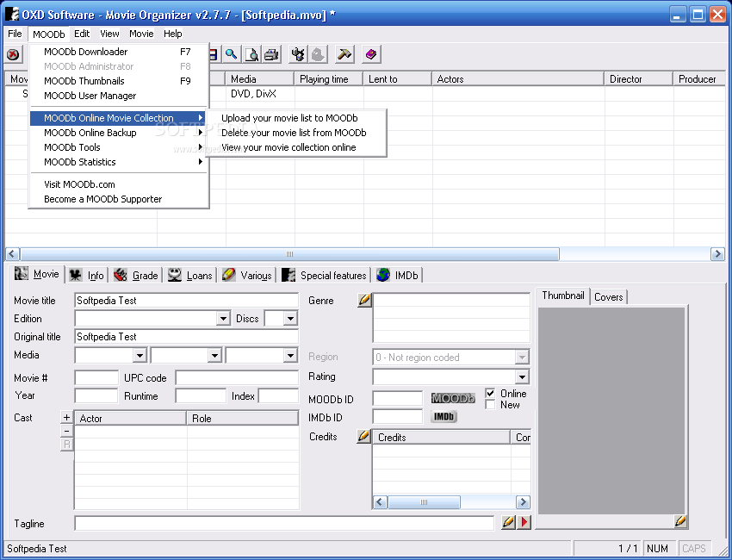Screen dimensions: 732x560
Task: Click the pencil icon next to the Tagline field
Action: pos(508,522)
